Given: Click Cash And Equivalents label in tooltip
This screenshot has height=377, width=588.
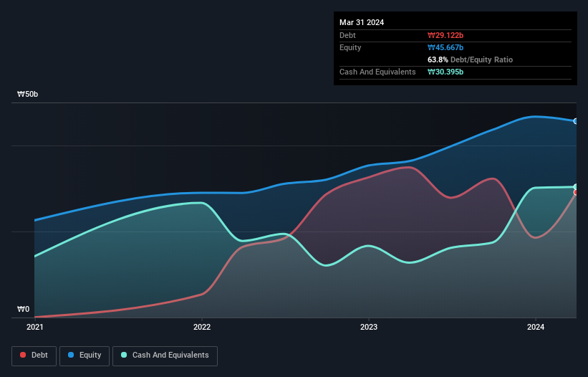Looking at the screenshot, I should click(x=377, y=72).
